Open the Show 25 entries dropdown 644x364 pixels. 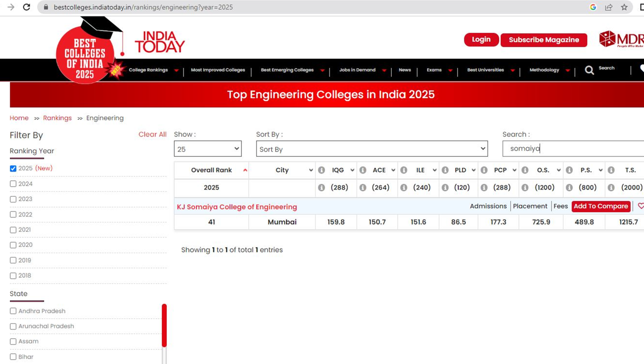(208, 149)
